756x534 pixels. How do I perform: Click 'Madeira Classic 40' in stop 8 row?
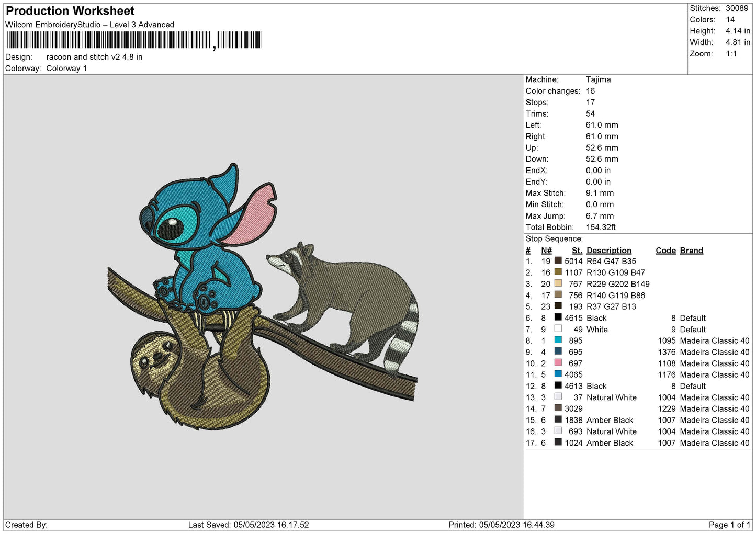click(714, 340)
